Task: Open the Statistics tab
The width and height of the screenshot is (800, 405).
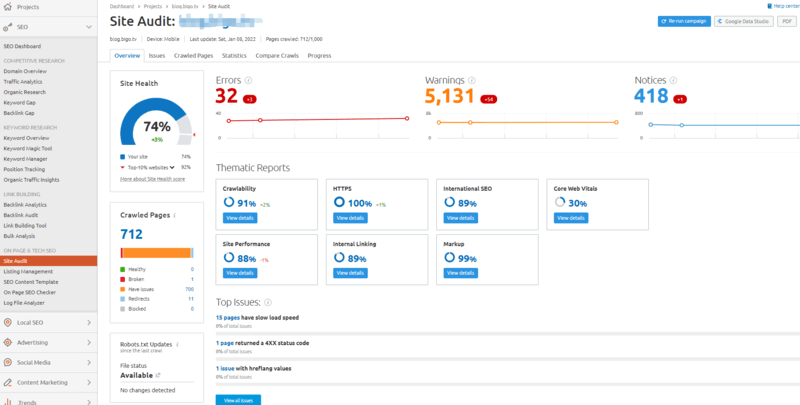Action: click(234, 56)
